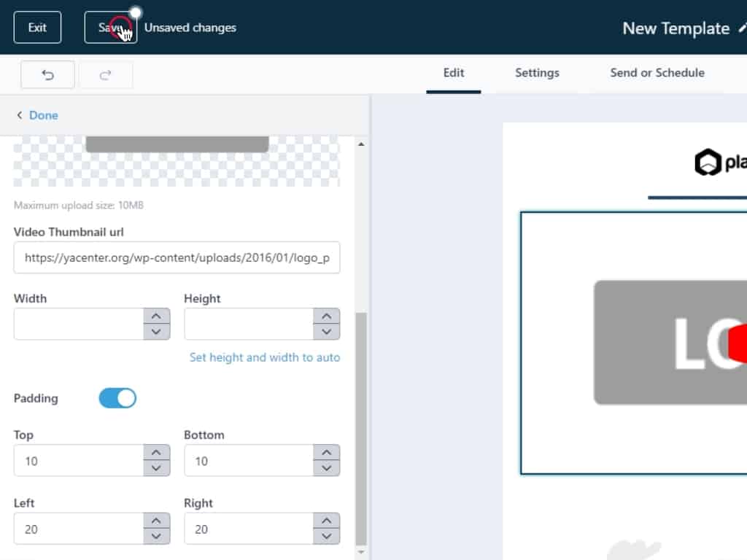Decrease Bottom padding with down arrow
747x560 pixels.
[326, 468]
